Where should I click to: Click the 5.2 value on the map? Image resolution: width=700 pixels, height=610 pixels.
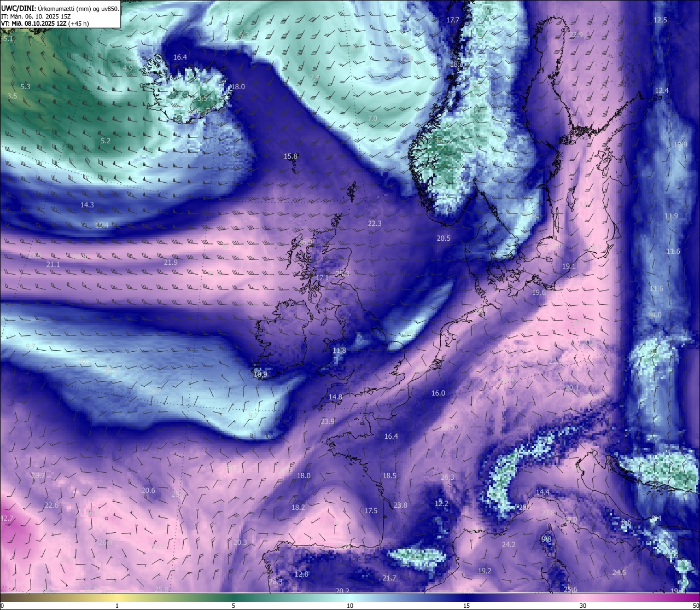106,141
